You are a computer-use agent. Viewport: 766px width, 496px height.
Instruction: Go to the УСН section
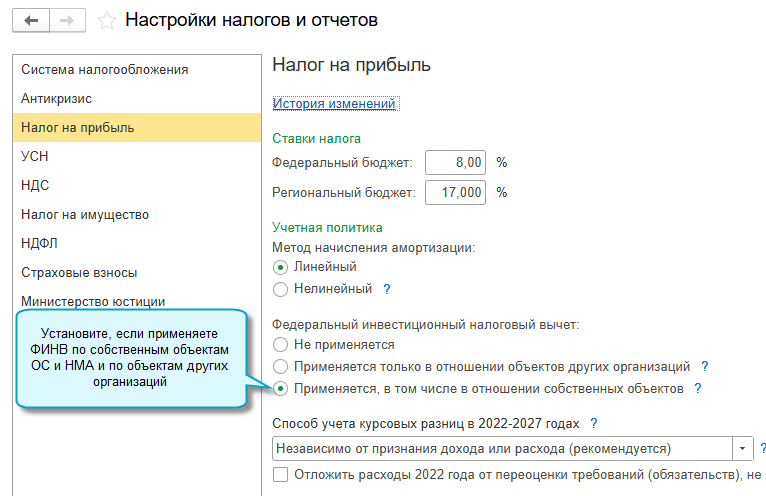[x=35, y=156]
